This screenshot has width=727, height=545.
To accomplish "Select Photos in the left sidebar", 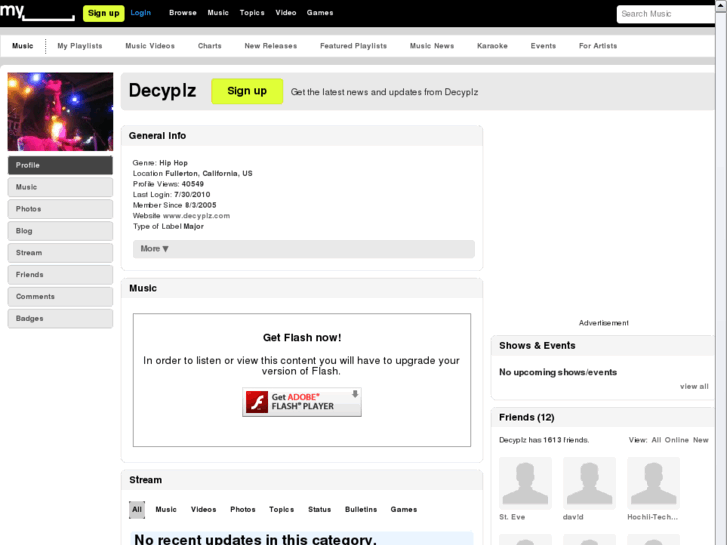I will 60,209.
